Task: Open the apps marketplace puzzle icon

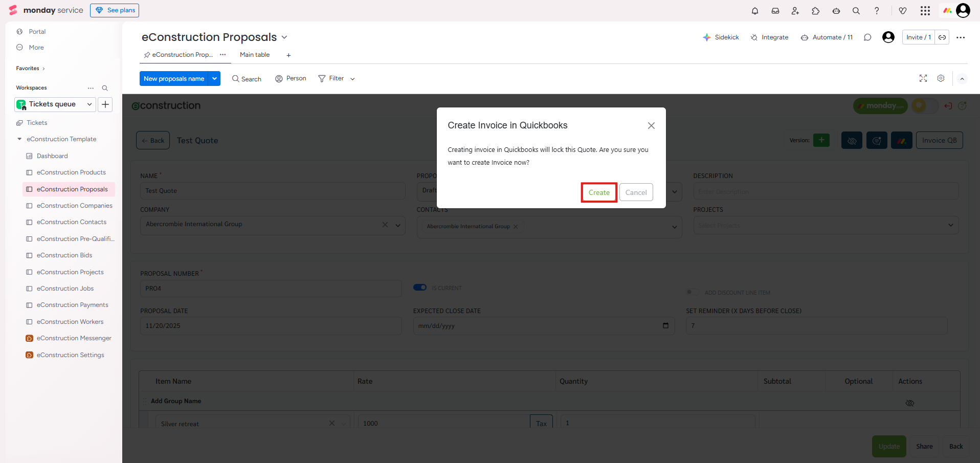Action: click(816, 11)
